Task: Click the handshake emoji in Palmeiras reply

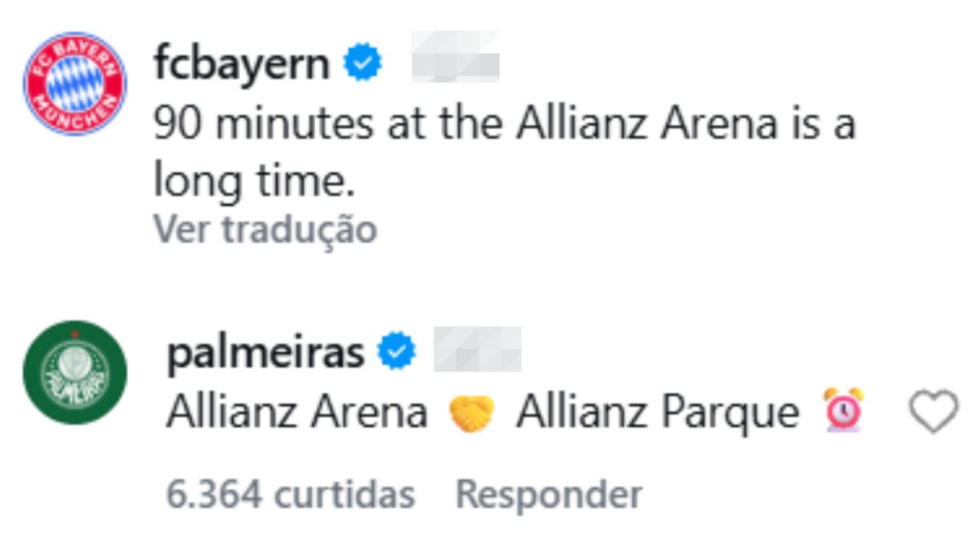Action: click(x=472, y=412)
